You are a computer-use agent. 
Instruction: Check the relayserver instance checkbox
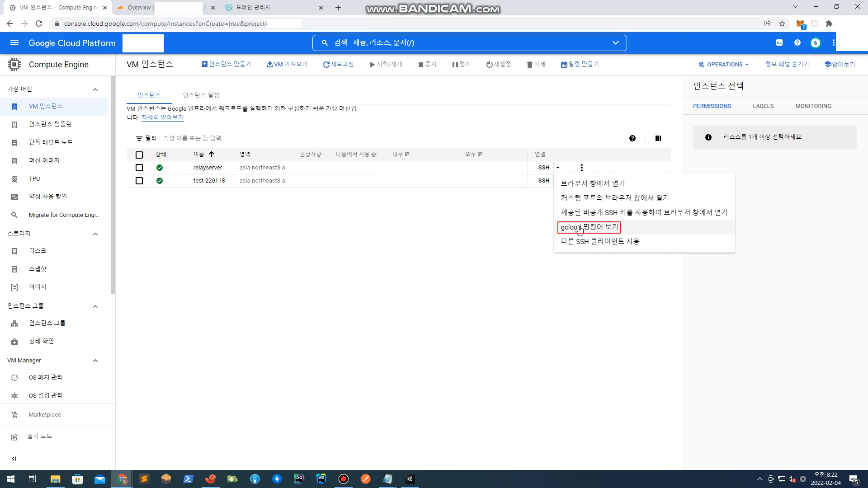pos(139,168)
